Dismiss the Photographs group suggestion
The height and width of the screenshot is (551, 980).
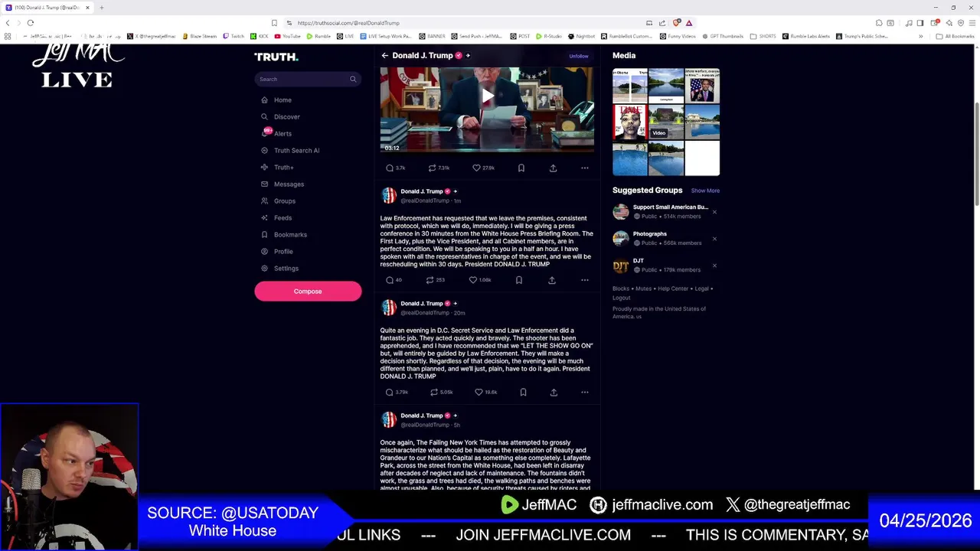[714, 239]
